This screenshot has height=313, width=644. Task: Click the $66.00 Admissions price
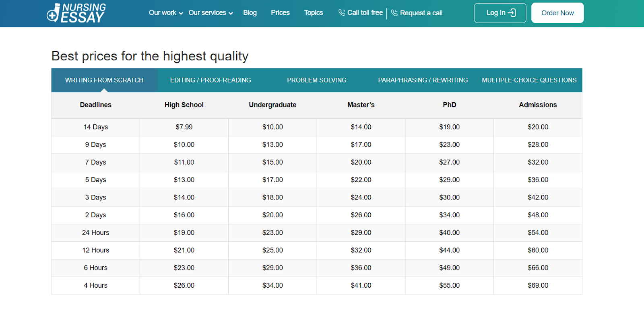coord(538,268)
